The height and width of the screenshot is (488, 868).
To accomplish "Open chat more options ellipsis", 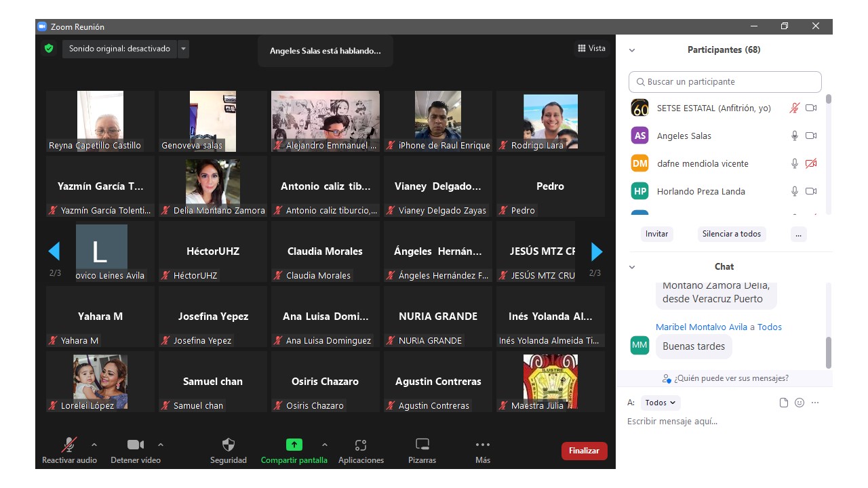I will tap(815, 403).
